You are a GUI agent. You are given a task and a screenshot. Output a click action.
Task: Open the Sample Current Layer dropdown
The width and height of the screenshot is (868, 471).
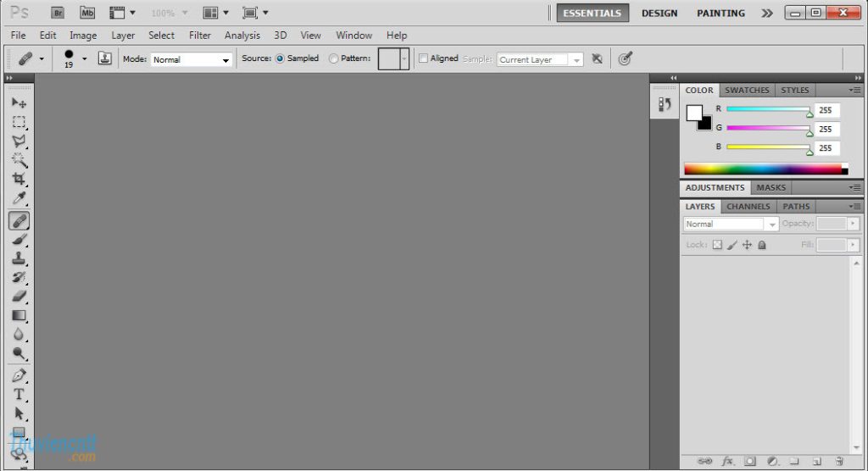(x=540, y=59)
